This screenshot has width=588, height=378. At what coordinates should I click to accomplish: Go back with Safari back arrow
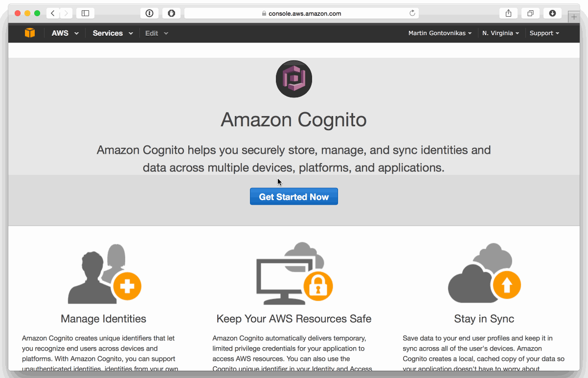[53, 13]
